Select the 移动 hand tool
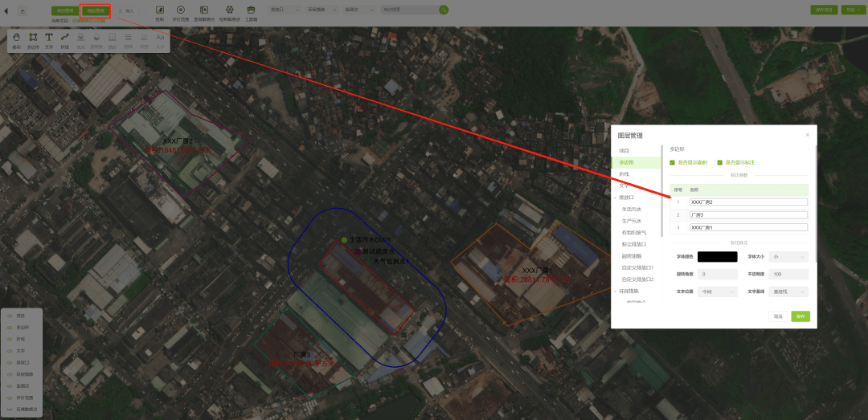868x420 pixels. [17, 39]
